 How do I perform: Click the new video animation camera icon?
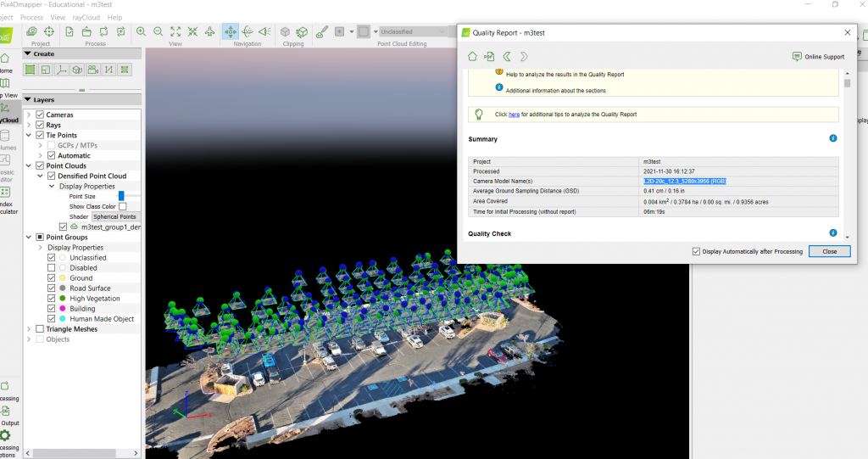point(94,70)
